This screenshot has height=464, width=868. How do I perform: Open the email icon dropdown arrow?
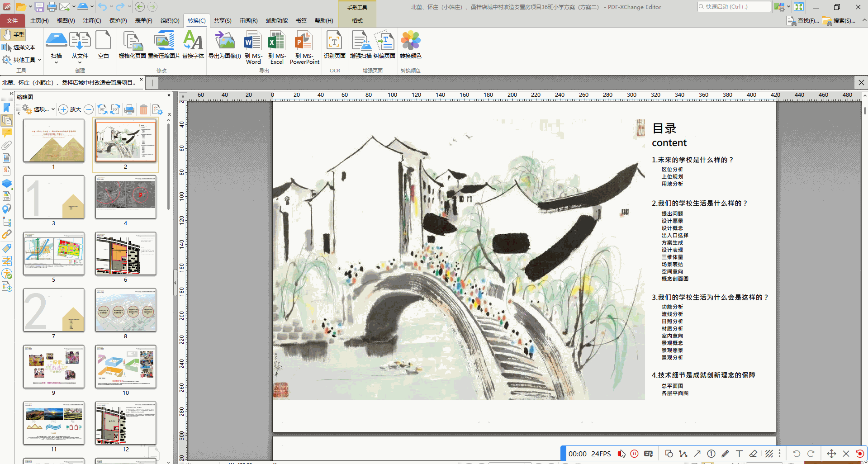click(x=73, y=7)
